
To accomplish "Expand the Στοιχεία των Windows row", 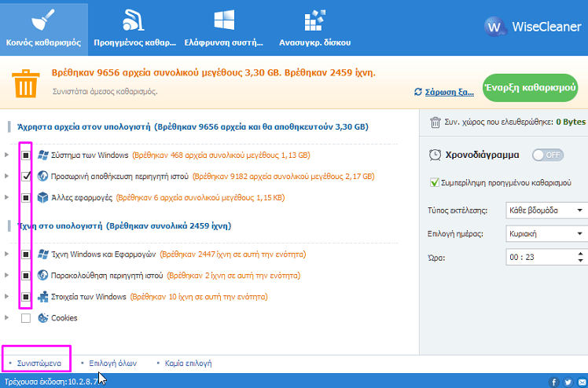I will point(6,296).
